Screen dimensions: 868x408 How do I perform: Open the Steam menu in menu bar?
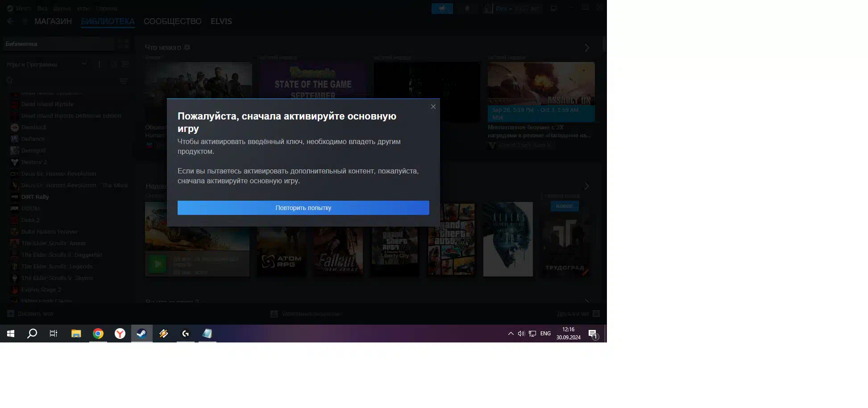[23, 8]
